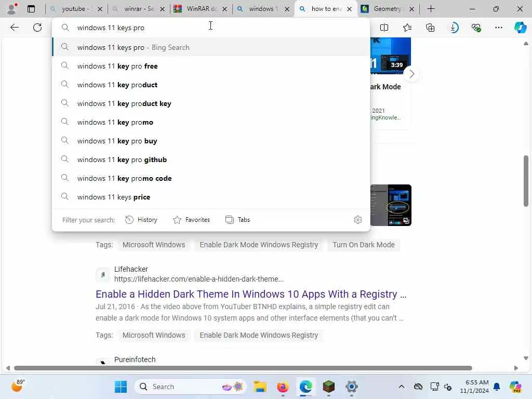
Task: Open Settings and more ellipsis menu
Action: click(x=499, y=28)
